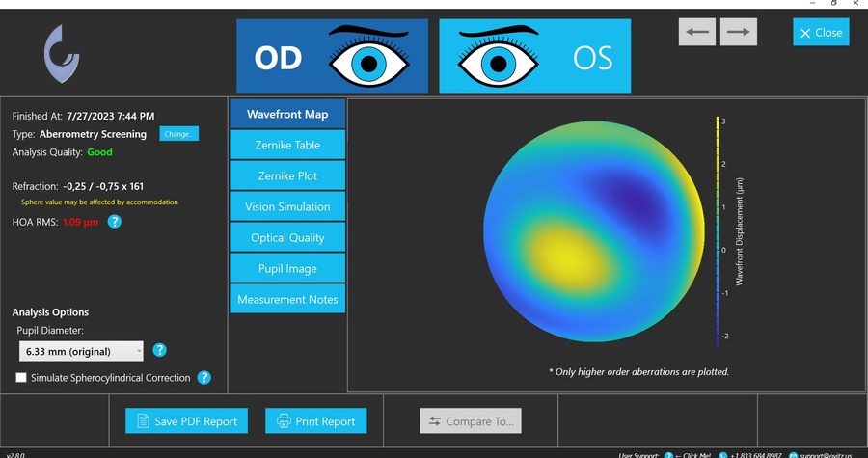Open the Optical Quality tab
Screen dimensions: 868x458
[x=287, y=237]
